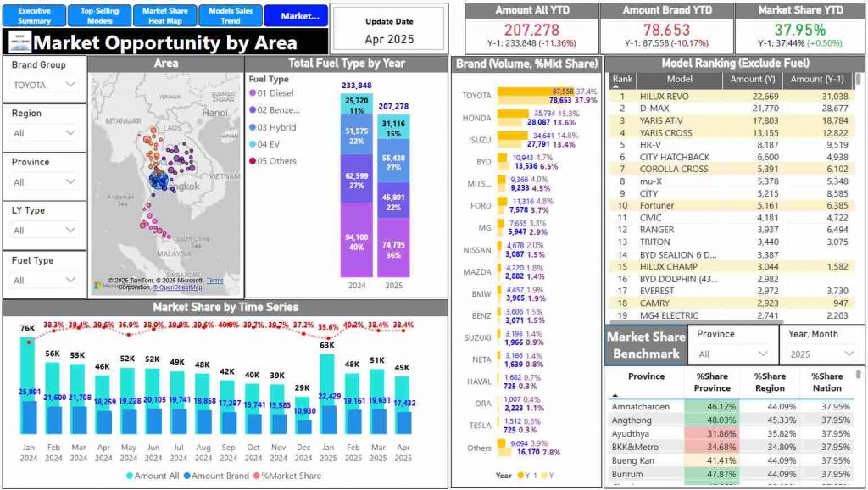Expand the Region filter dropdown
868x490 pixels.
pyautogui.click(x=44, y=133)
